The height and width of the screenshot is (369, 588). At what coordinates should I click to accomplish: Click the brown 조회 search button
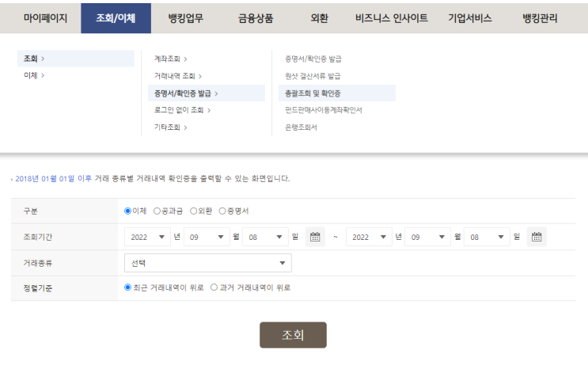pyautogui.click(x=293, y=335)
